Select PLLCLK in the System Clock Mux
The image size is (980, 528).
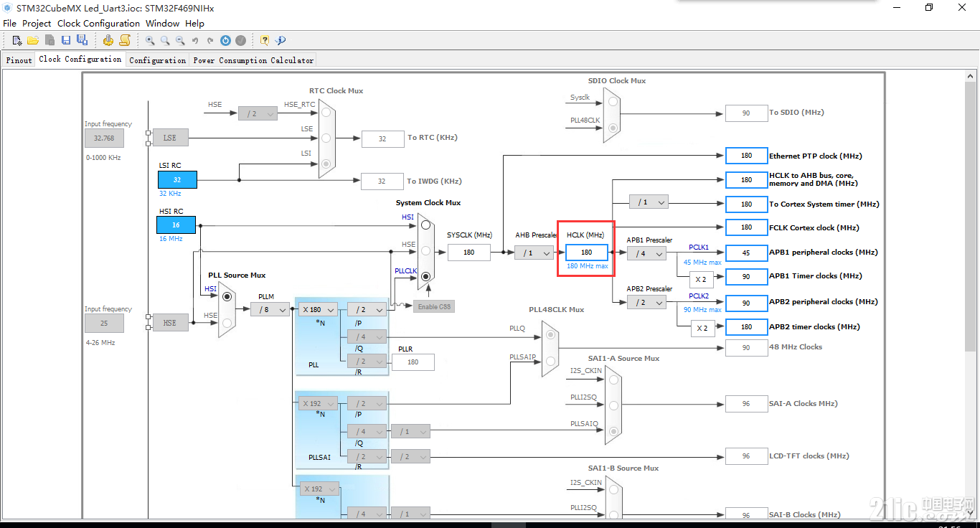[x=426, y=276]
